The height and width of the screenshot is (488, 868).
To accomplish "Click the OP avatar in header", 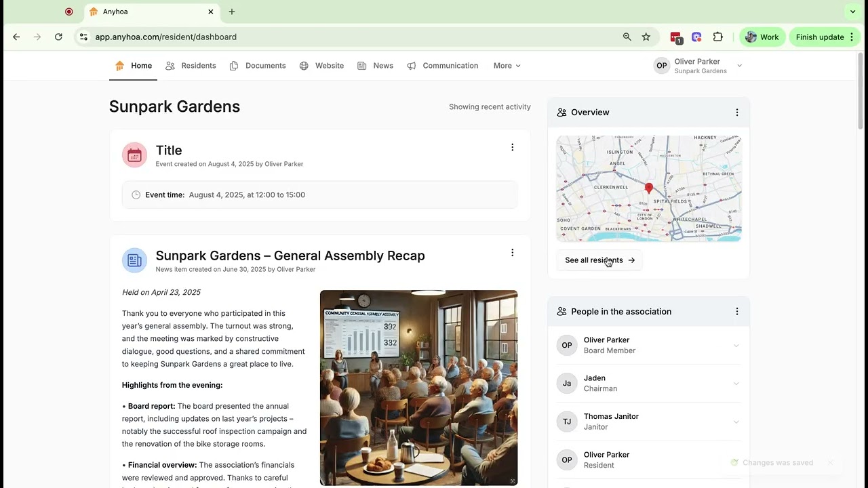I will click(662, 66).
